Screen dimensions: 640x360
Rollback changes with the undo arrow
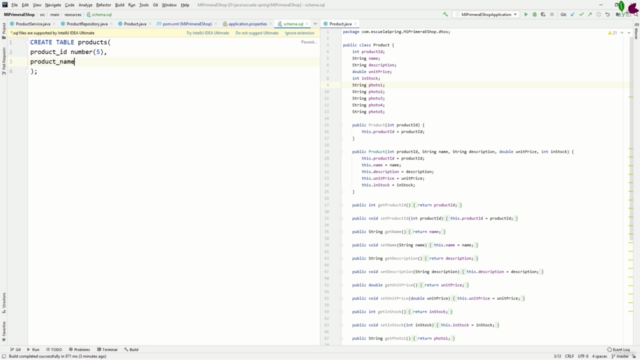point(607,15)
